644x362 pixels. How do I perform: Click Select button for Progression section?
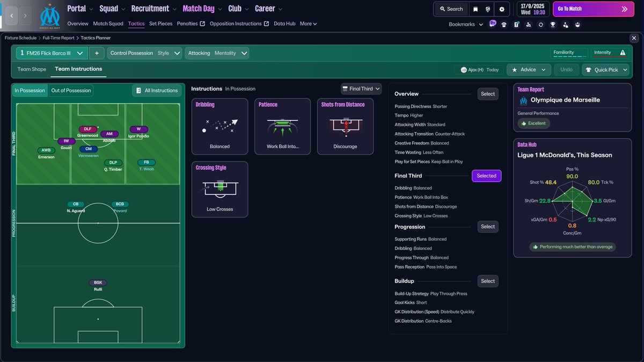tap(488, 227)
